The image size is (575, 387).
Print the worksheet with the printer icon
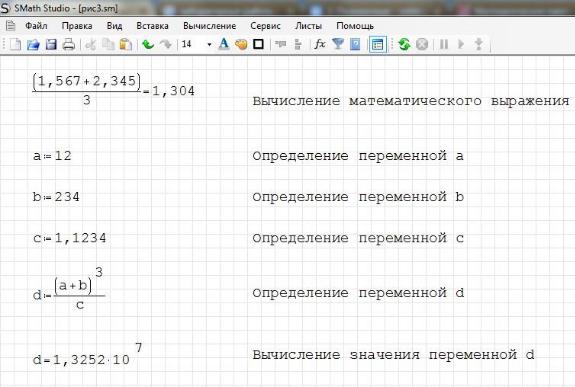(x=69, y=44)
